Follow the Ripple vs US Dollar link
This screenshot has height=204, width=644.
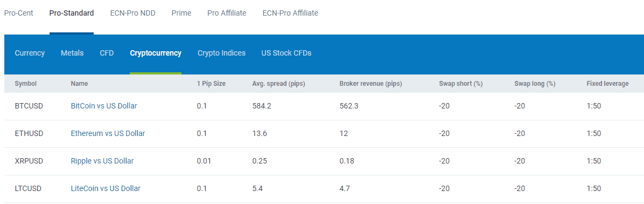pyautogui.click(x=102, y=161)
